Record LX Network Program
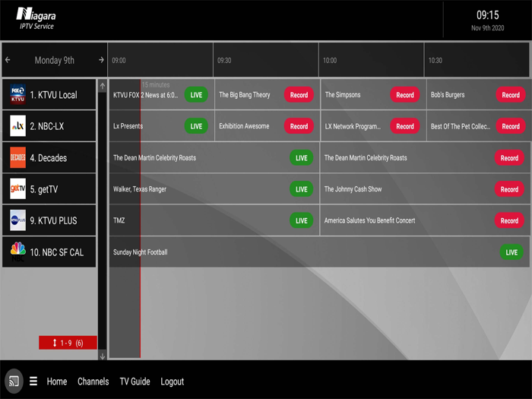 point(405,126)
